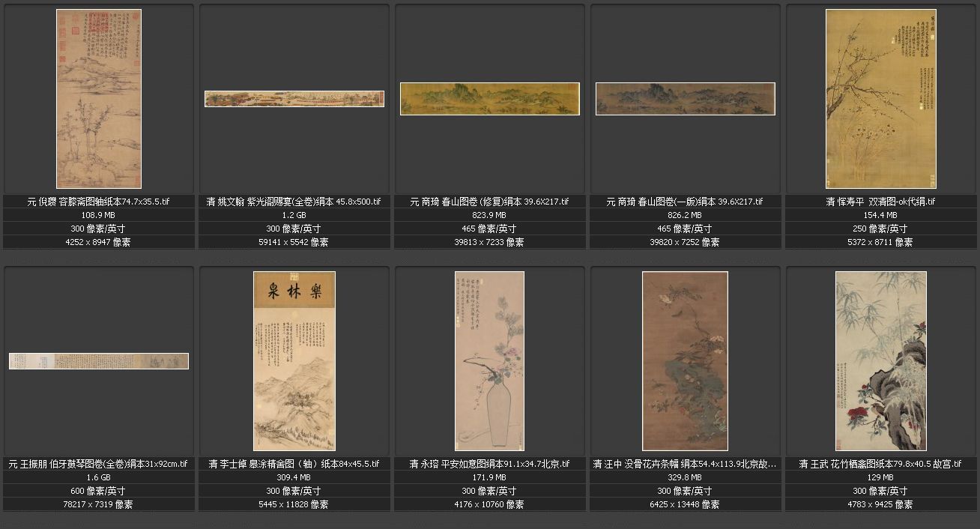Click the 1.6 GB file size label

point(99,477)
